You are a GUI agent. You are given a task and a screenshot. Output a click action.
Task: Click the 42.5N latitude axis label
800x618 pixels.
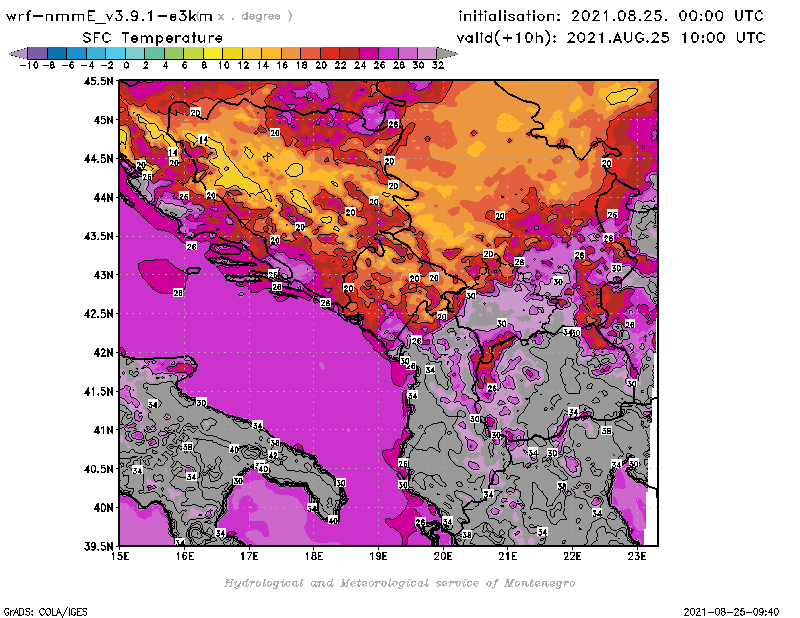point(98,314)
